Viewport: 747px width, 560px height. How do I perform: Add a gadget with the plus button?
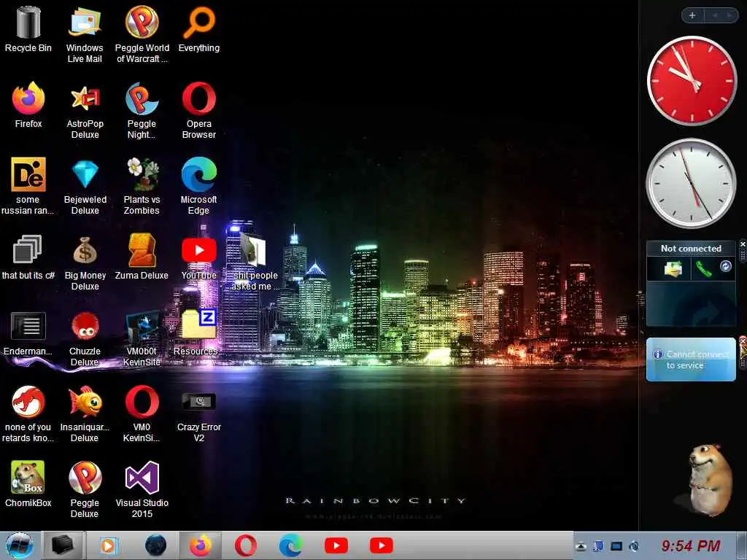pyautogui.click(x=692, y=15)
